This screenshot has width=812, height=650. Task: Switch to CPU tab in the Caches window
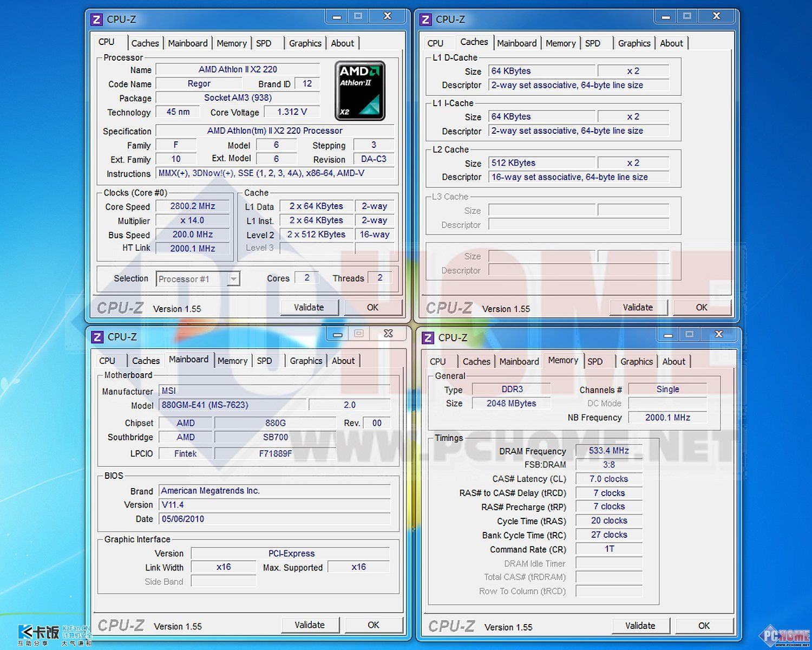[435, 43]
